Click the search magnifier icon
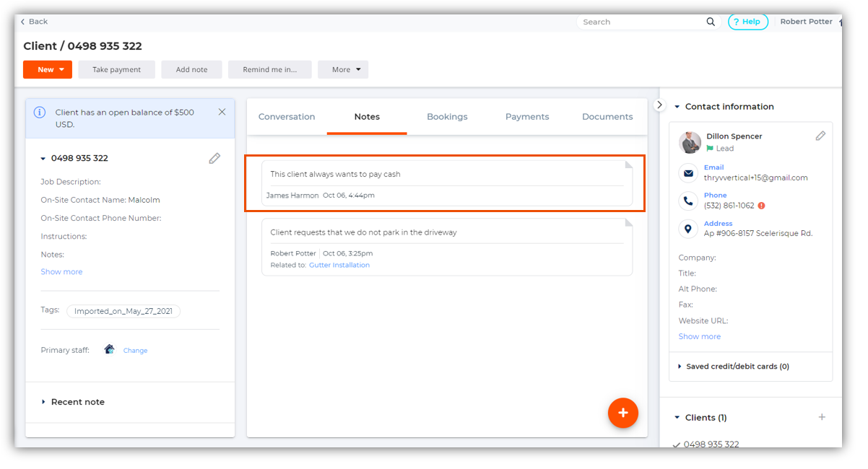This screenshot has width=868, height=469. [x=711, y=22]
